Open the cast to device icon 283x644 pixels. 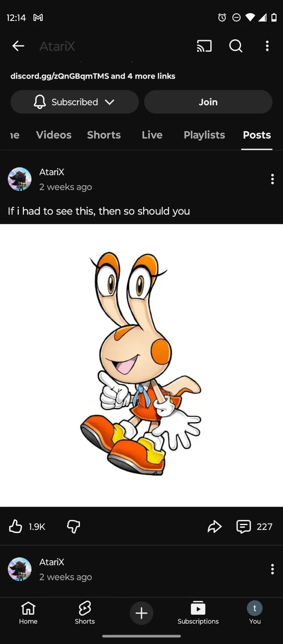point(204,46)
